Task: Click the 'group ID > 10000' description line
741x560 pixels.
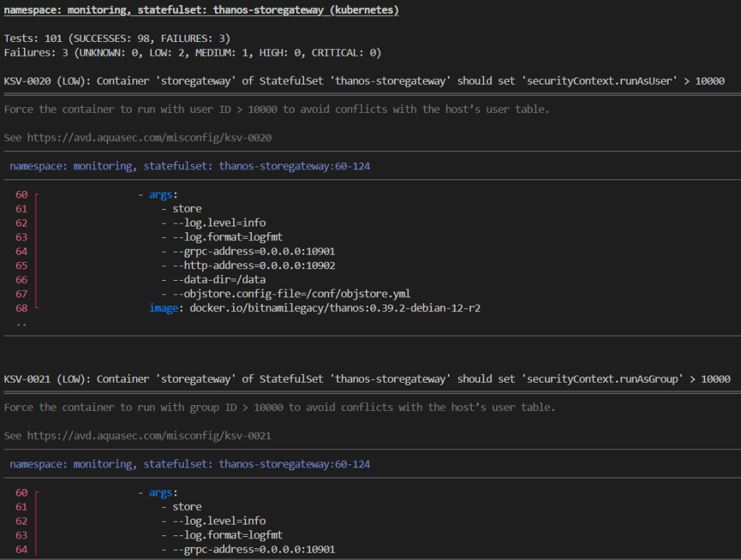Action: click(x=280, y=407)
